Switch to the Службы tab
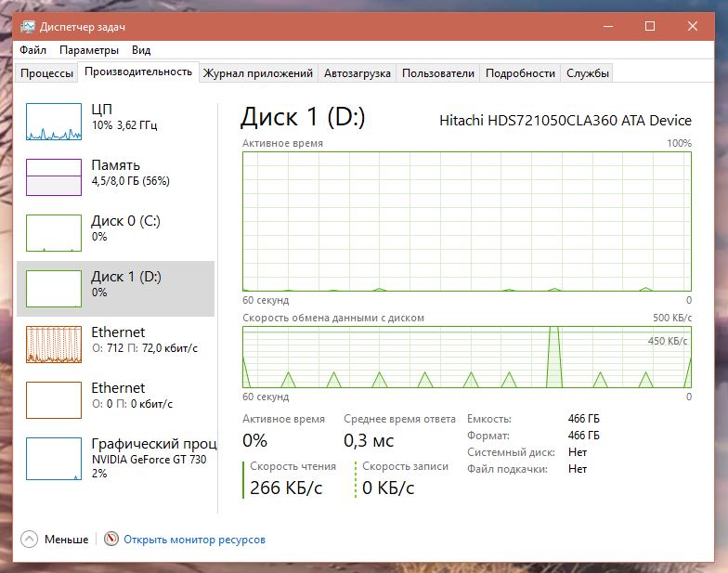 tap(587, 73)
